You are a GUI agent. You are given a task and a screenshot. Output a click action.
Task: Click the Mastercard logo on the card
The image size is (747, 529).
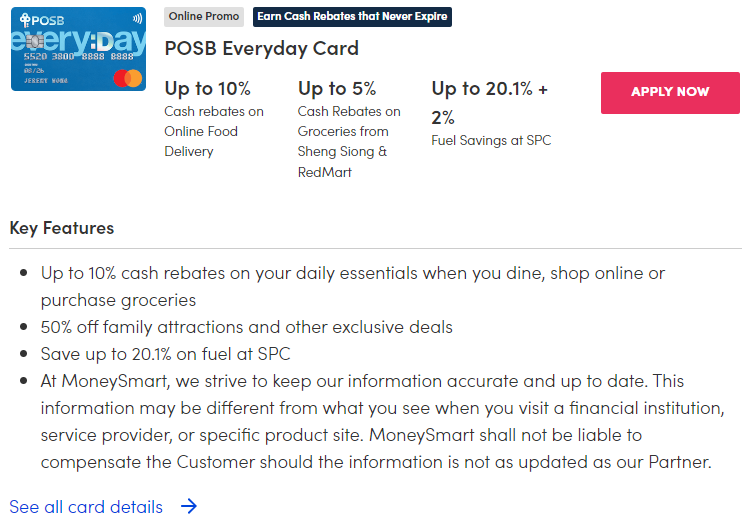(x=127, y=78)
